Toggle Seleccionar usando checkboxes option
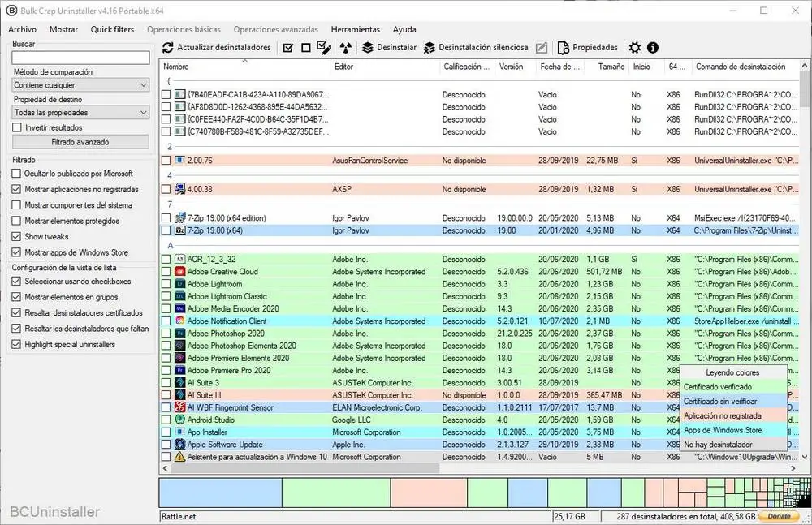 pyautogui.click(x=16, y=282)
